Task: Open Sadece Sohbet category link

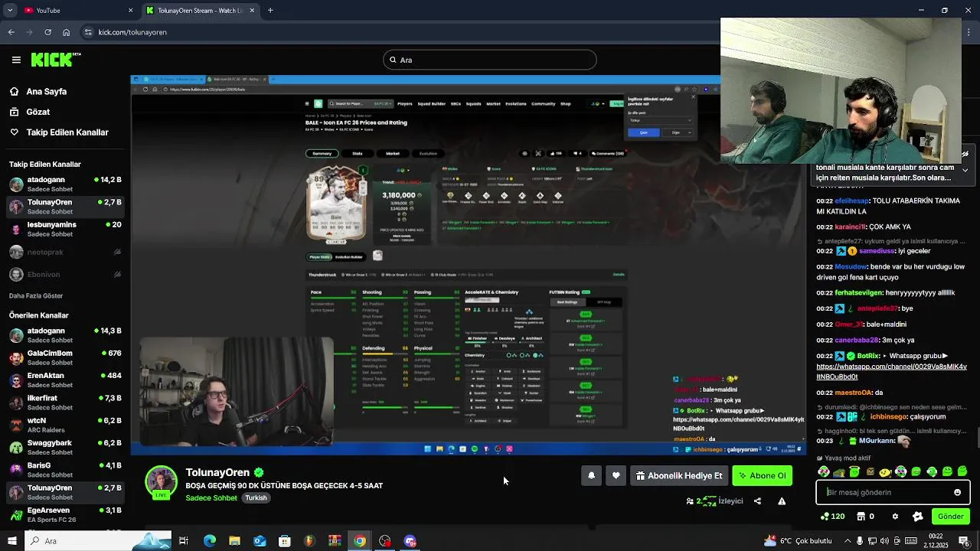Action: coord(211,497)
